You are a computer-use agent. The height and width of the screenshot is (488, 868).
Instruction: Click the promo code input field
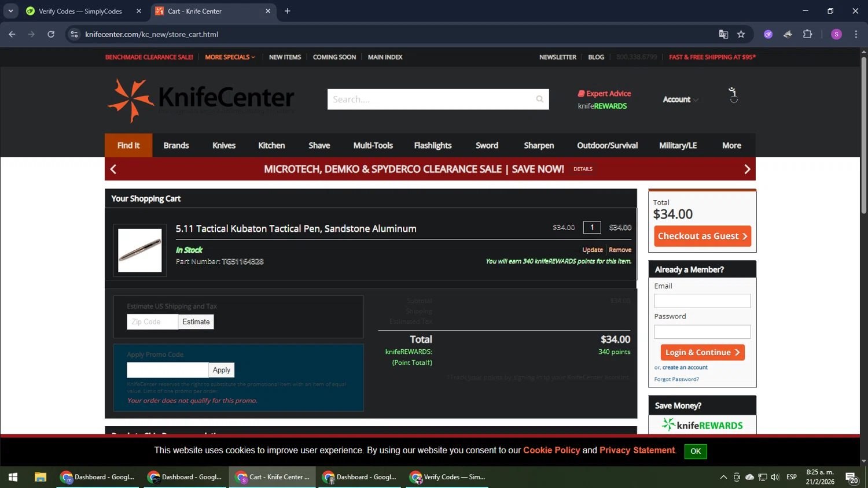168,370
